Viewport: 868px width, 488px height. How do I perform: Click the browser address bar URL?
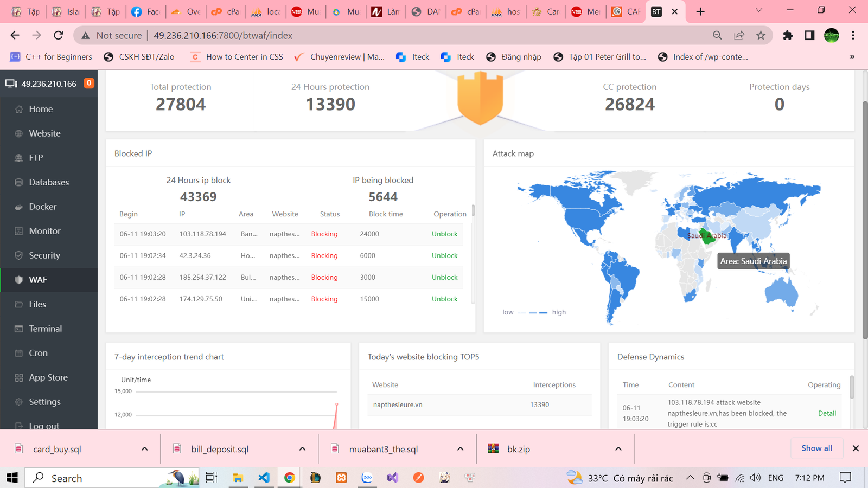[x=222, y=35]
